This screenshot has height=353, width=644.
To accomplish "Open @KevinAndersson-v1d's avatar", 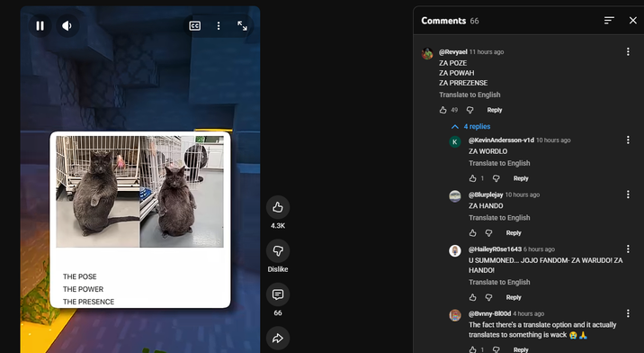I will pyautogui.click(x=454, y=142).
